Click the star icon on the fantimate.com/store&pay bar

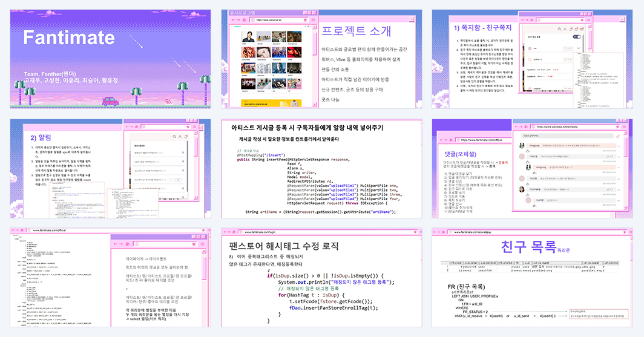coord(624,232)
